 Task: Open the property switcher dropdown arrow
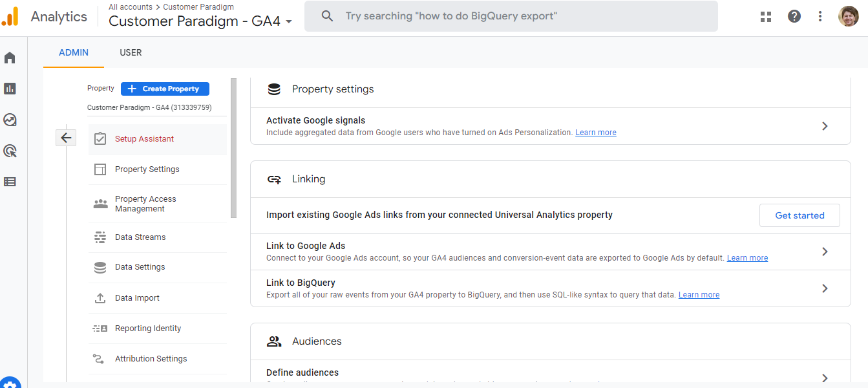click(x=289, y=21)
